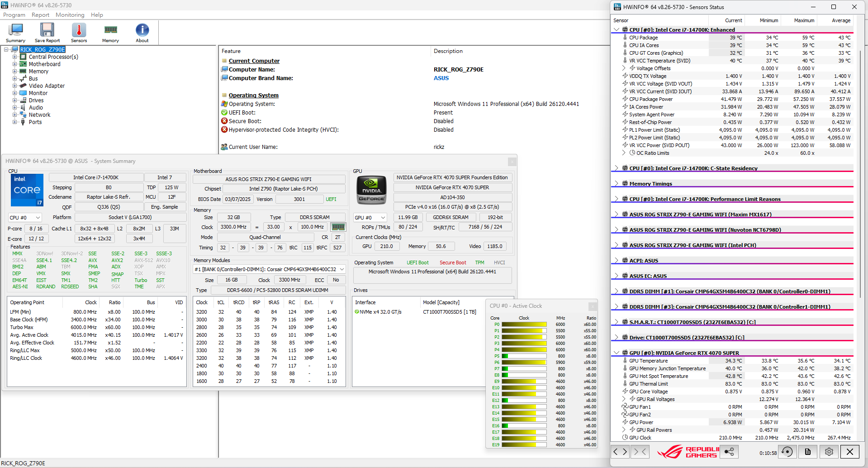The height and width of the screenshot is (468, 868).
Task: Click the Operating System heading link
Action: coord(253,95)
